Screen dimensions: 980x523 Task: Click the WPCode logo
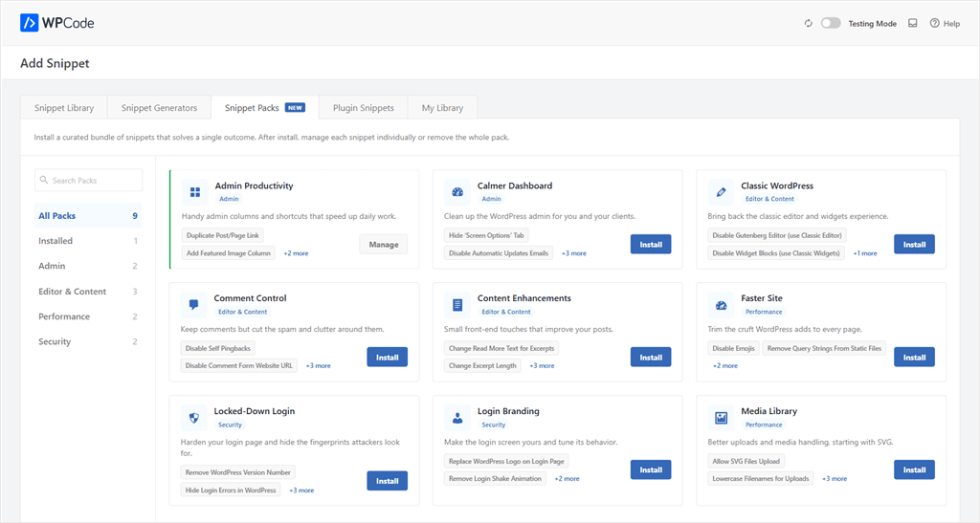click(x=56, y=23)
